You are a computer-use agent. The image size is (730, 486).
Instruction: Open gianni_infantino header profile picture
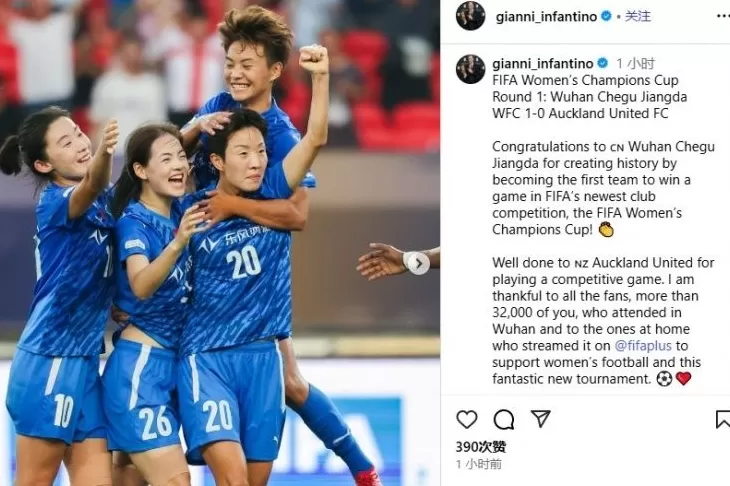471,16
